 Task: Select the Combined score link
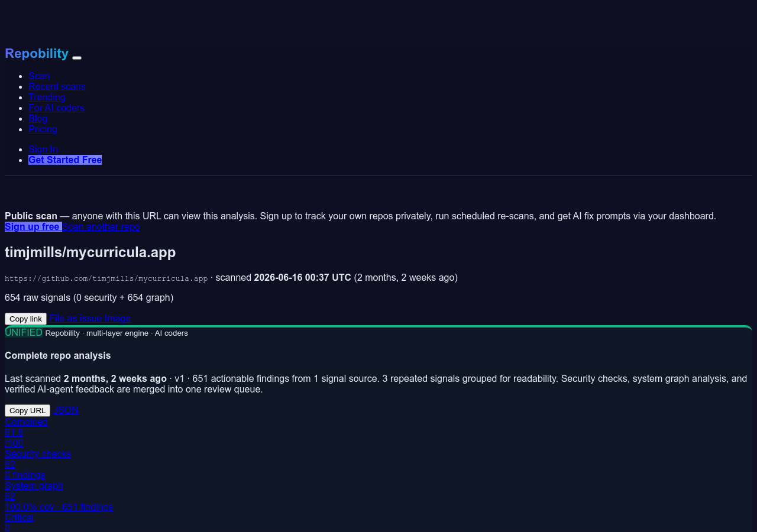[26, 421]
